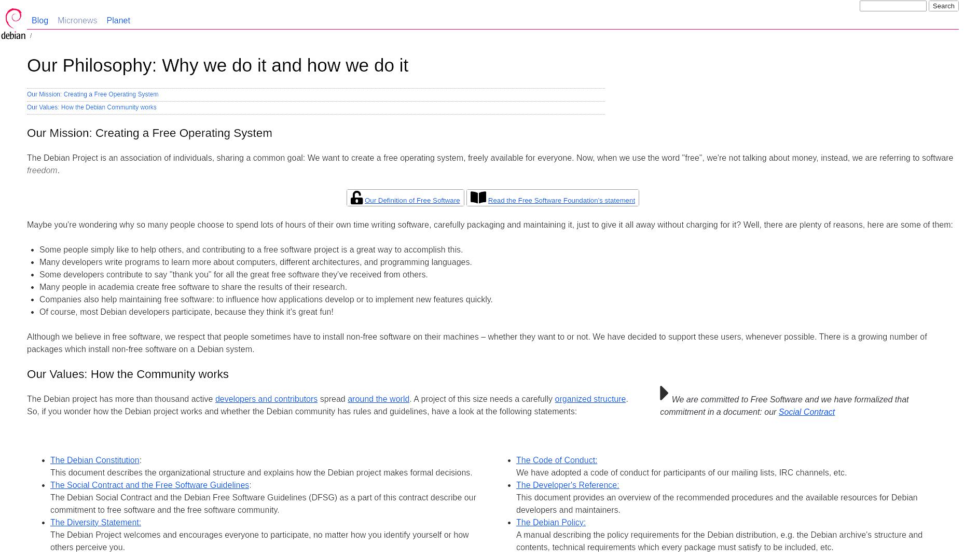The width and height of the screenshot is (964, 560).
Task: Open The Debian Constitution link
Action: pos(94,460)
